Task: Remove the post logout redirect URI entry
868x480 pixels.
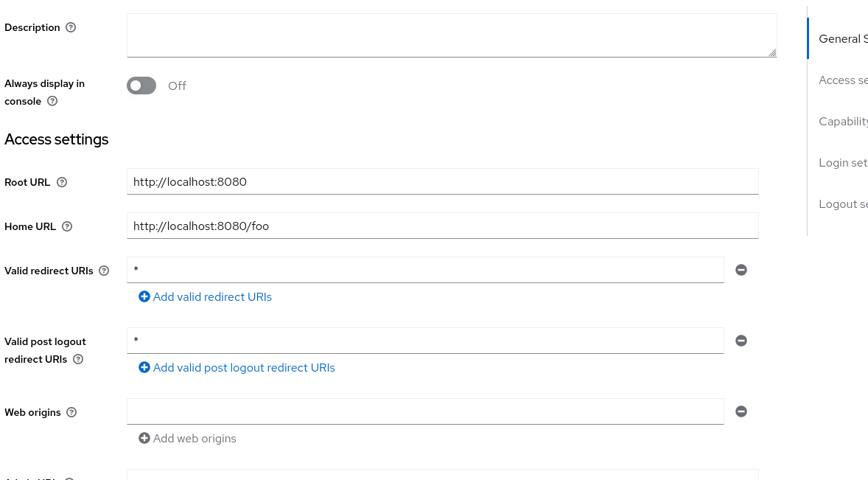Action: [741, 341]
